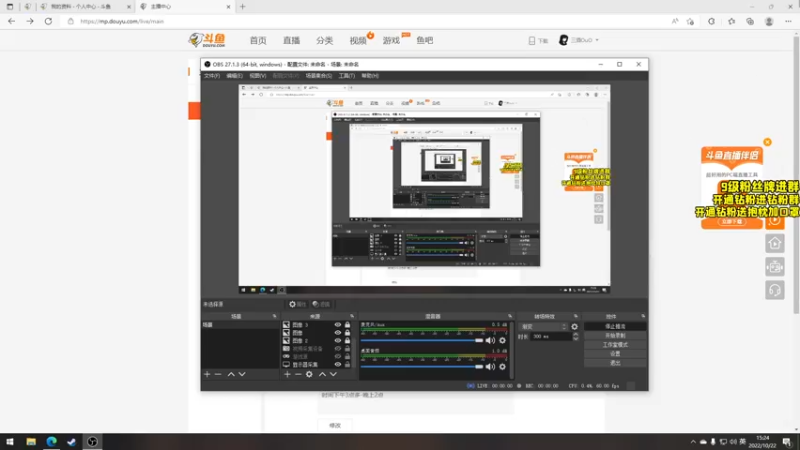Remove the selected scene with the minus icon
Screen dimensions: 800x450
pyautogui.click(x=218, y=374)
